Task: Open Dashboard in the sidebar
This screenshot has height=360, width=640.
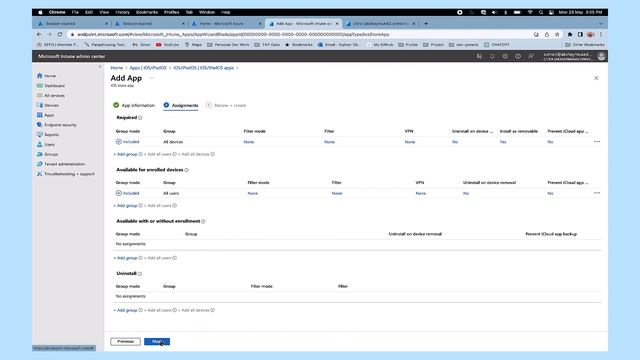Action: [x=51, y=86]
